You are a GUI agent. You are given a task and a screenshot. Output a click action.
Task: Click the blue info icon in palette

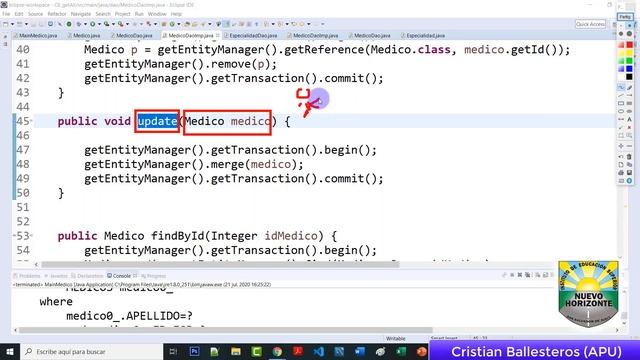point(629,180)
